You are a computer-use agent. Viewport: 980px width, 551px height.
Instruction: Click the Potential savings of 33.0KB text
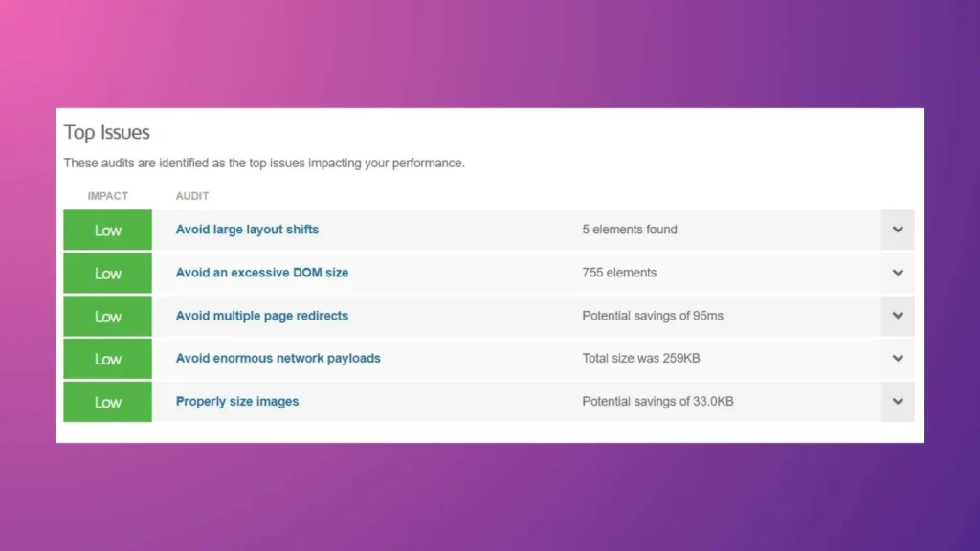(x=657, y=401)
